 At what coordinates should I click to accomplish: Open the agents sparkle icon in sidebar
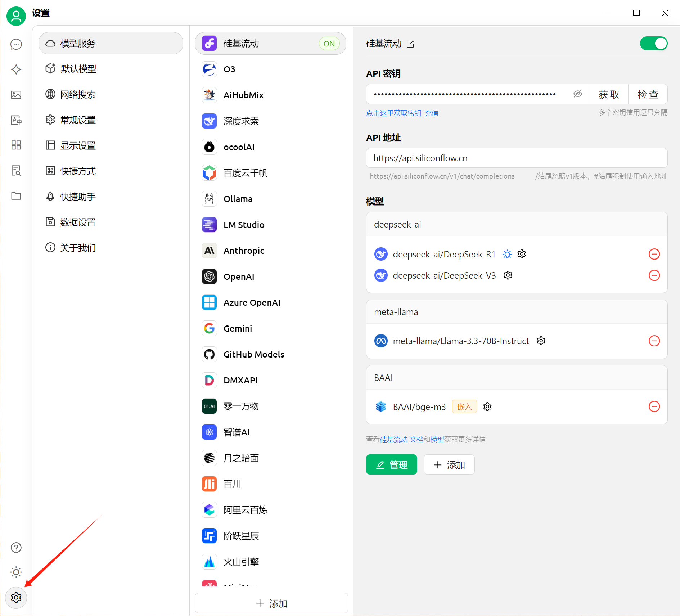(x=16, y=69)
